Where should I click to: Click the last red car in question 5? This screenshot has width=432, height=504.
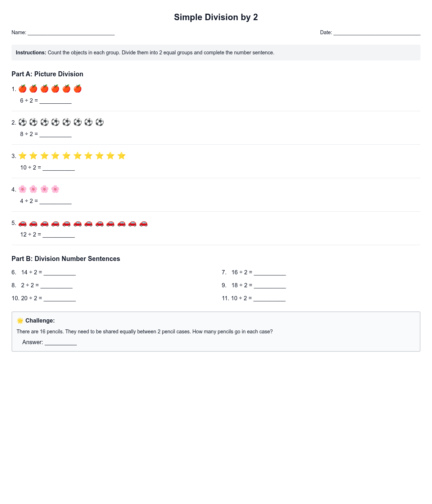[x=143, y=223]
